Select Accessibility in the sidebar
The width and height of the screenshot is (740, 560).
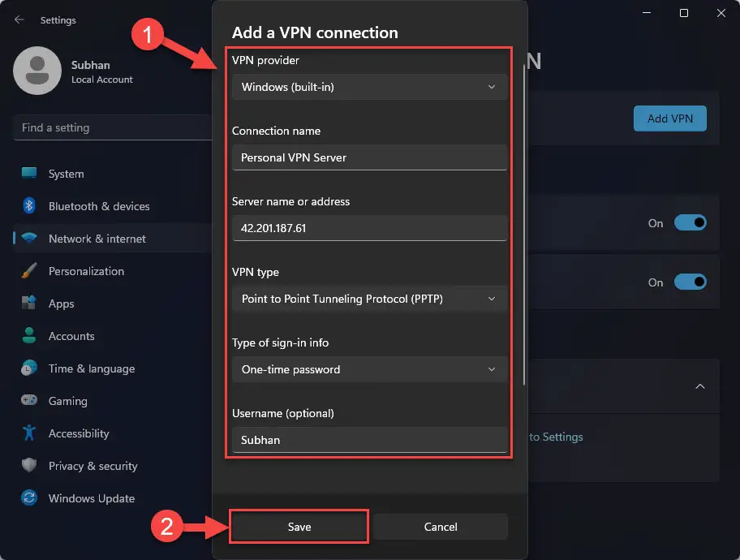pos(79,433)
